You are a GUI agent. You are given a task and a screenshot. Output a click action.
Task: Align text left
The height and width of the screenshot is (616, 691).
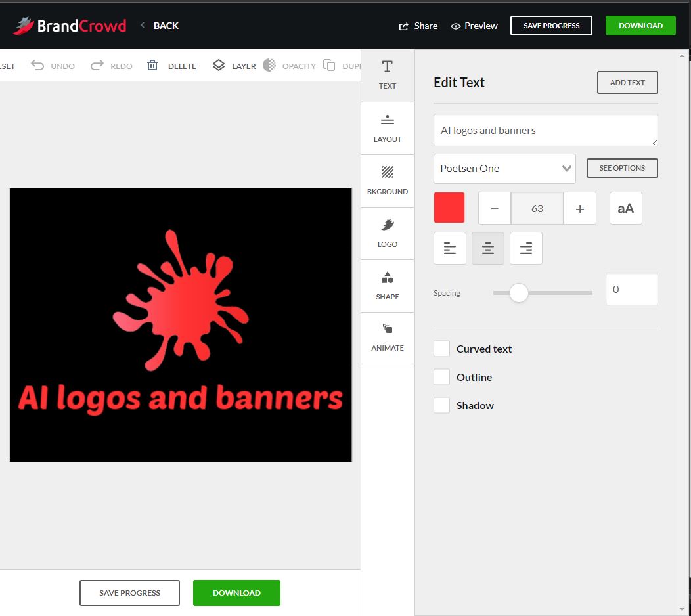[x=449, y=248]
